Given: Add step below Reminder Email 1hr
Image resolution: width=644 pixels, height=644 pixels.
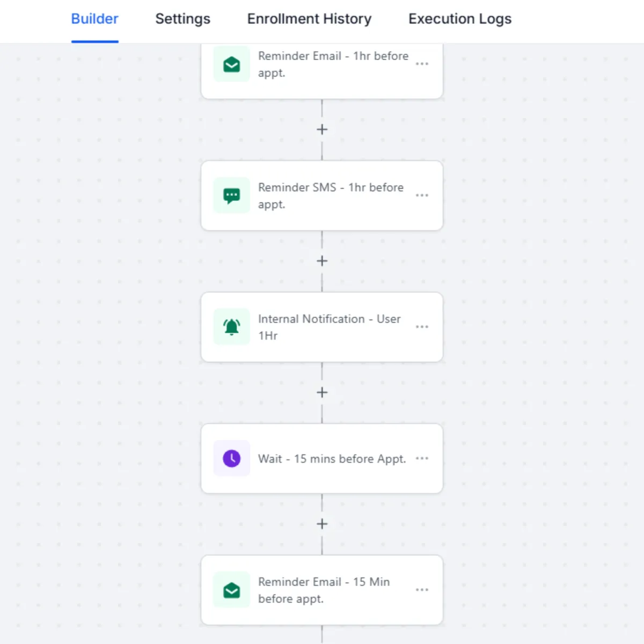Looking at the screenshot, I should tap(322, 129).
